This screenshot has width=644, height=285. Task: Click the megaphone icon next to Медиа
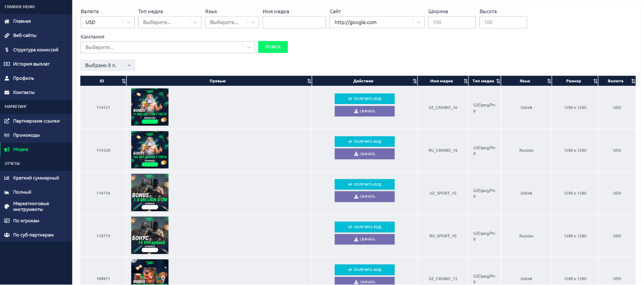[x=7, y=149]
